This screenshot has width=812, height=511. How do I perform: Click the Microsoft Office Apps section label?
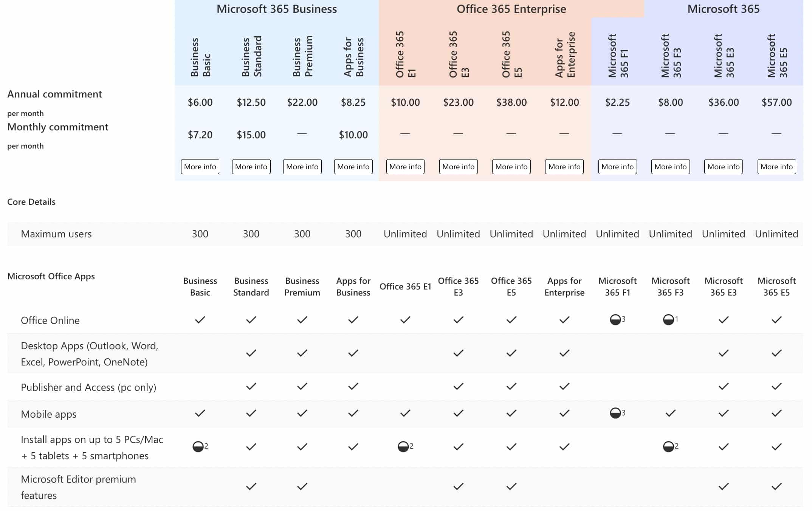pos(51,276)
